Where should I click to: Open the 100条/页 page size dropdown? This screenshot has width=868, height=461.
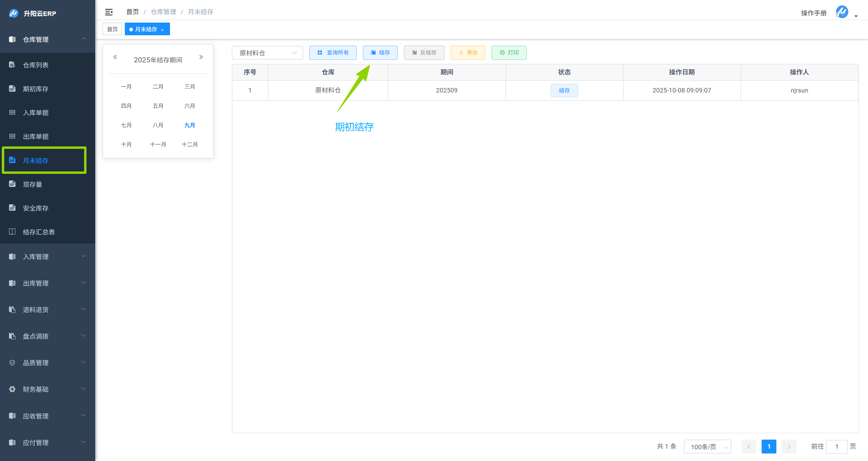pyautogui.click(x=707, y=447)
